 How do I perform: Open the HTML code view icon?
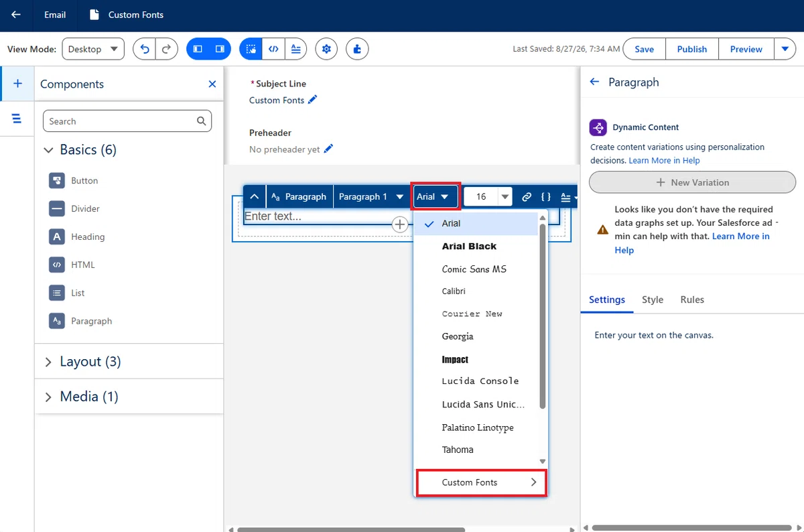click(273, 49)
